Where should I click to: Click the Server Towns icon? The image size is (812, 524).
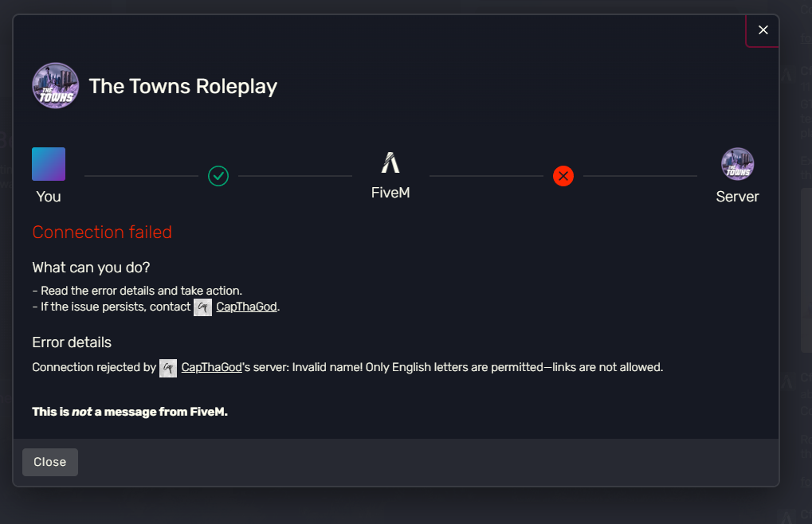737,164
